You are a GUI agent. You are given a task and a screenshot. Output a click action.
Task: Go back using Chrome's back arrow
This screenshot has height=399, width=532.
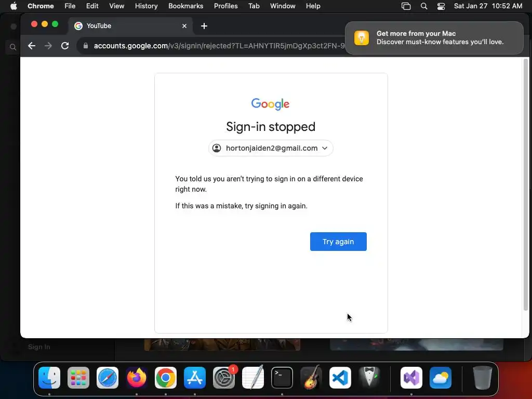tap(32, 46)
